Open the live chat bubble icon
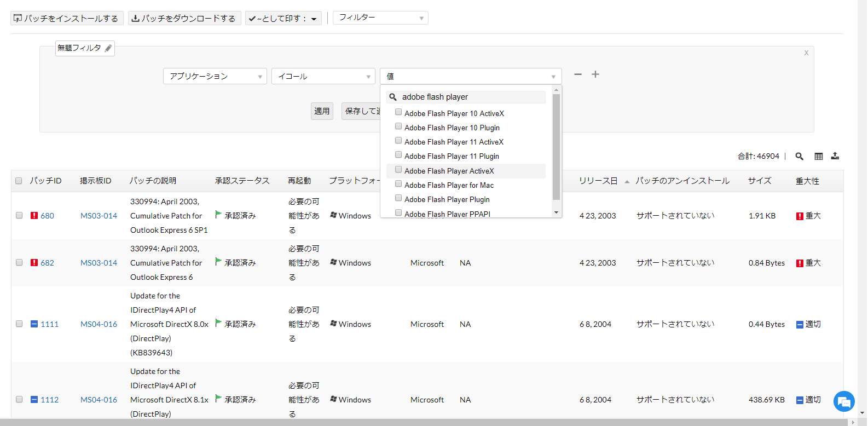Screen dimensions: 868x426 844,402
